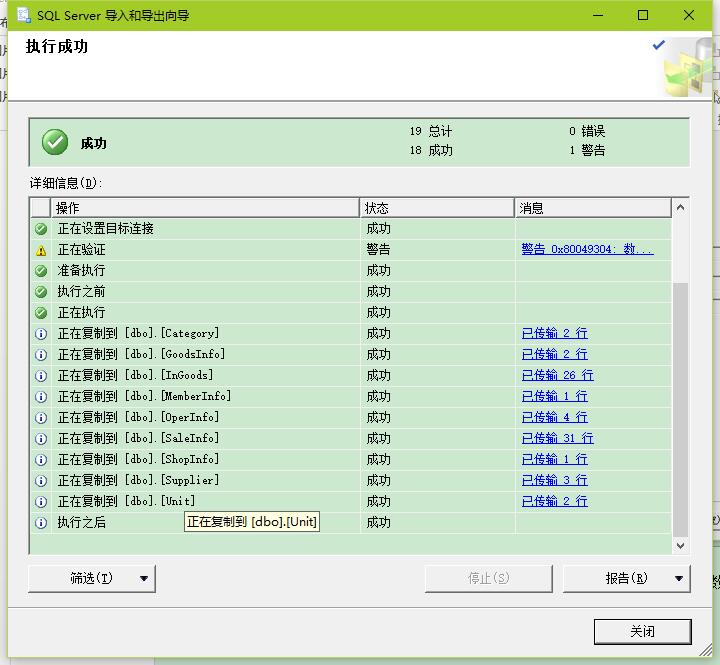The width and height of the screenshot is (720, 665).
Task: Click the disabled 停止(S) button
Action: pyautogui.click(x=489, y=579)
